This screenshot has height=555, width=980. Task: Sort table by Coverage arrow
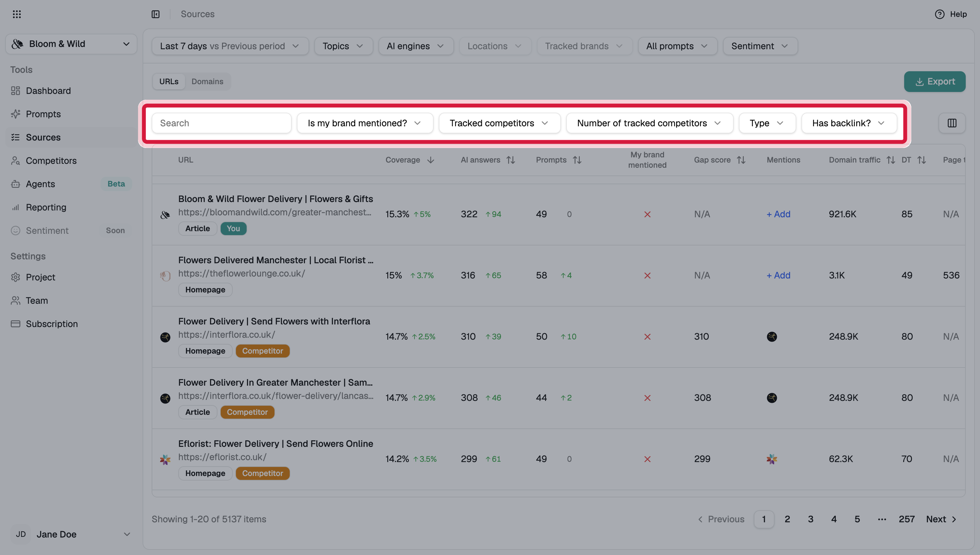coord(431,160)
